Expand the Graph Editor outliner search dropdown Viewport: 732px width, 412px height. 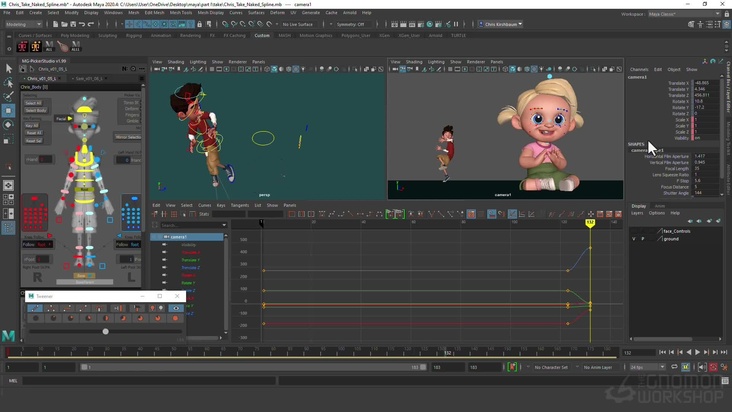[x=224, y=225]
